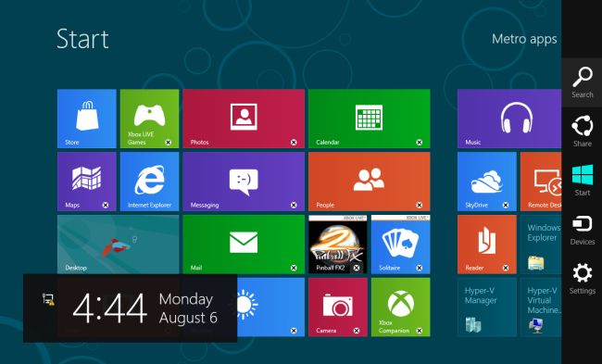
Task: Click the x badge on Photos tile
Action: pos(294,143)
